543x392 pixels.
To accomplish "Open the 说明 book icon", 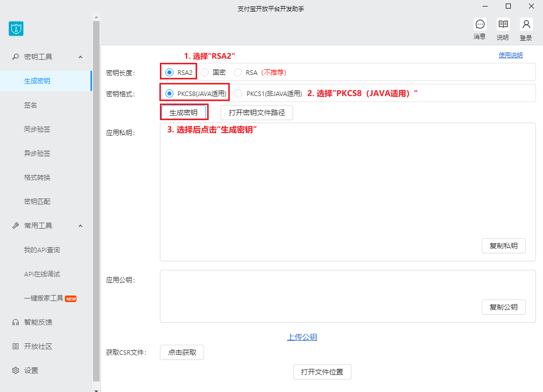I will 503,24.
